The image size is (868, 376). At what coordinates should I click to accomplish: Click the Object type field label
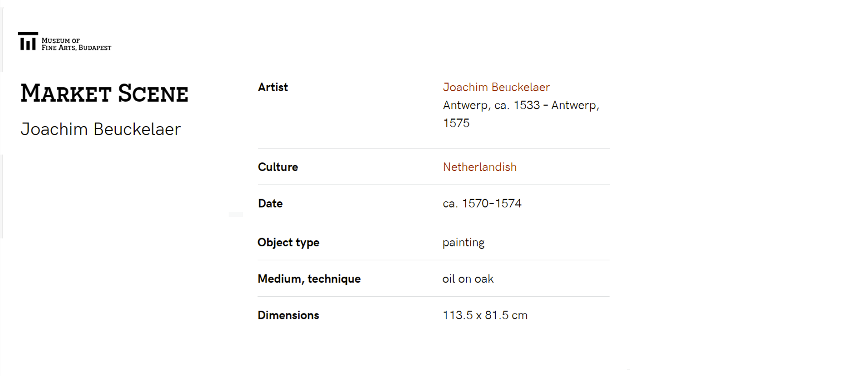288,242
